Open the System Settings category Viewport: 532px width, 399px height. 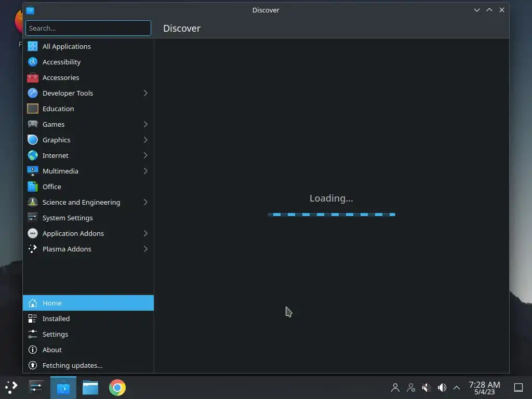click(88, 218)
